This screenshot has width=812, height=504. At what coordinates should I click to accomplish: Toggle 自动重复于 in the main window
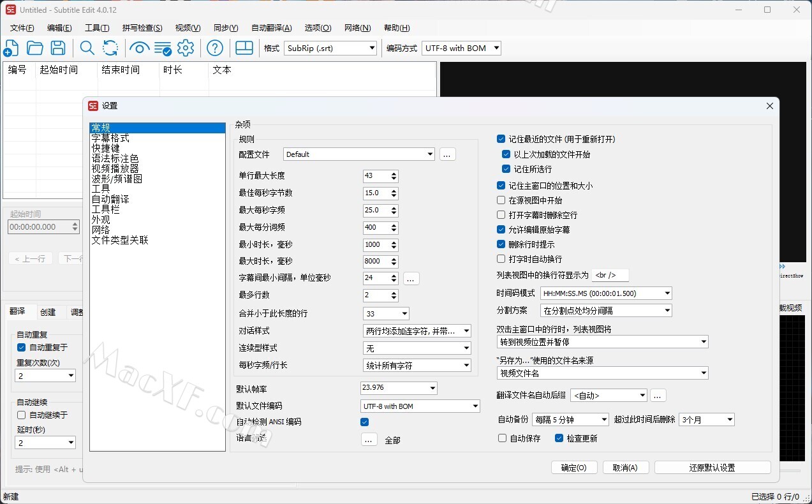pyautogui.click(x=21, y=348)
